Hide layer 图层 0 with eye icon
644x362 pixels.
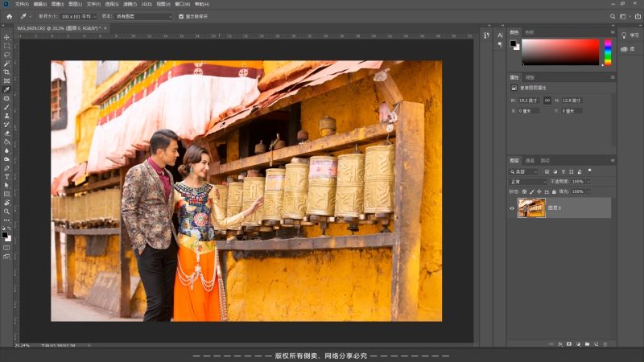[x=512, y=208]
